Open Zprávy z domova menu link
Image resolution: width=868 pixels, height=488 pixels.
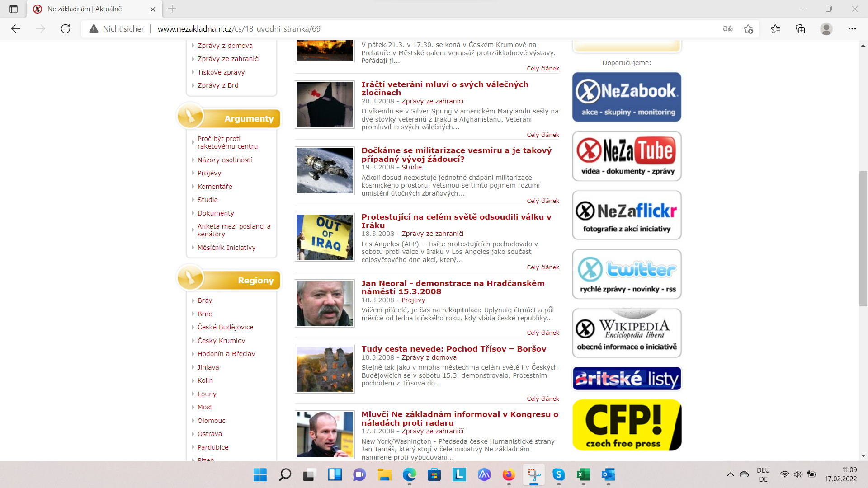[225, 46]
